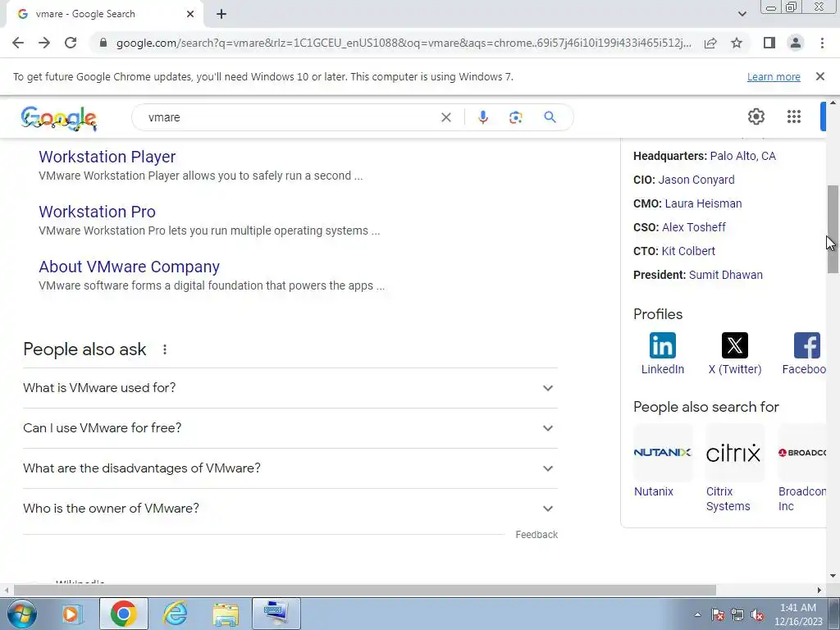Open Palo Alto, CA headquarters link
The image size is (840, 630).
(x=742, y=156)
